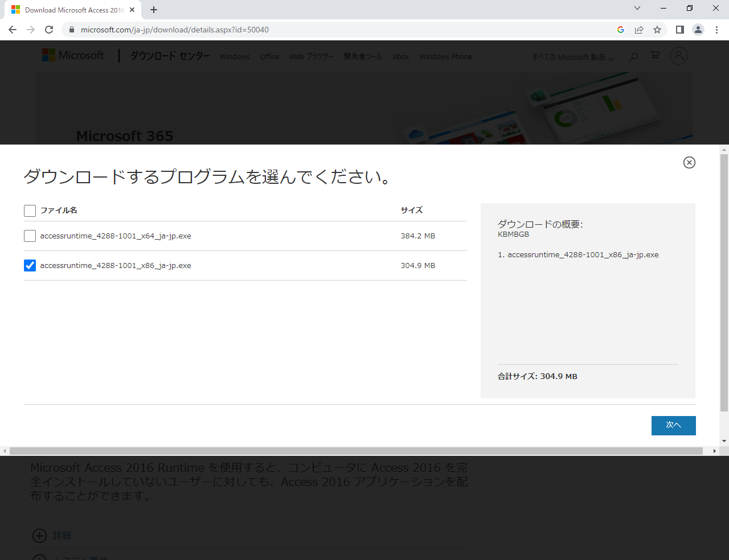The width and height of the screenshot is (729, 560).
Task: Check the accessruntime x64 ja-jp file checkbox
Action: pos(30,236)
